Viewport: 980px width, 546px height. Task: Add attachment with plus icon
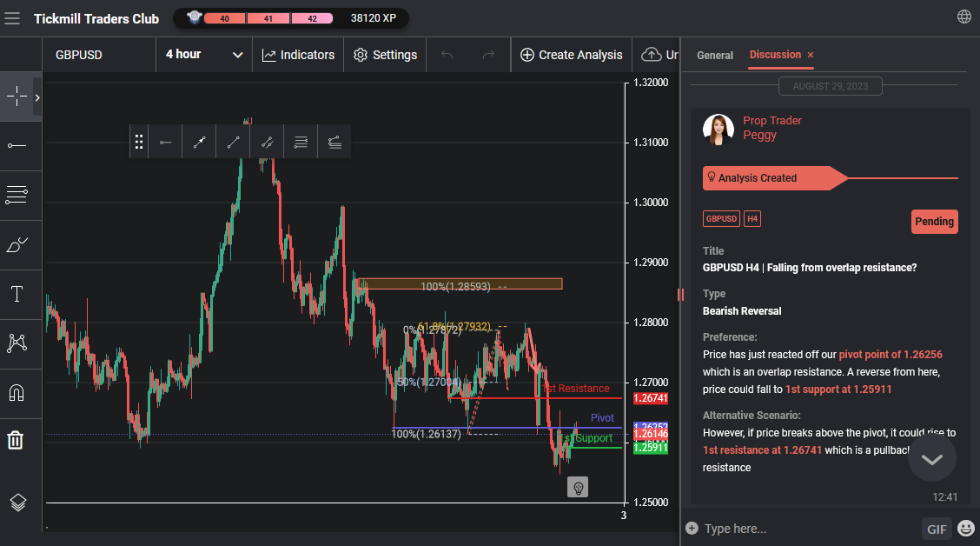click(x=692, y=529)
